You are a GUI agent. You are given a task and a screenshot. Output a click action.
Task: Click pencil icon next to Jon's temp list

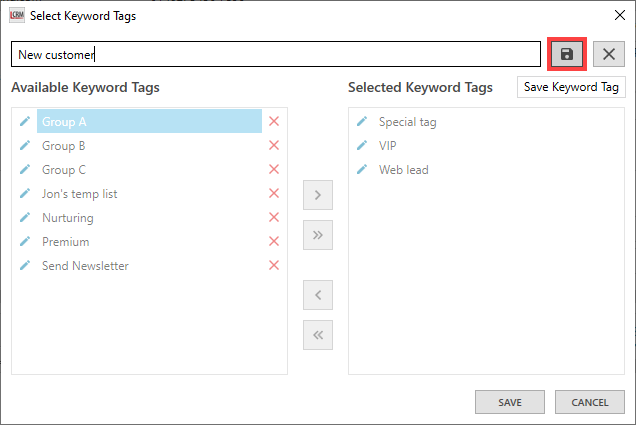click(x=25, y=194)
